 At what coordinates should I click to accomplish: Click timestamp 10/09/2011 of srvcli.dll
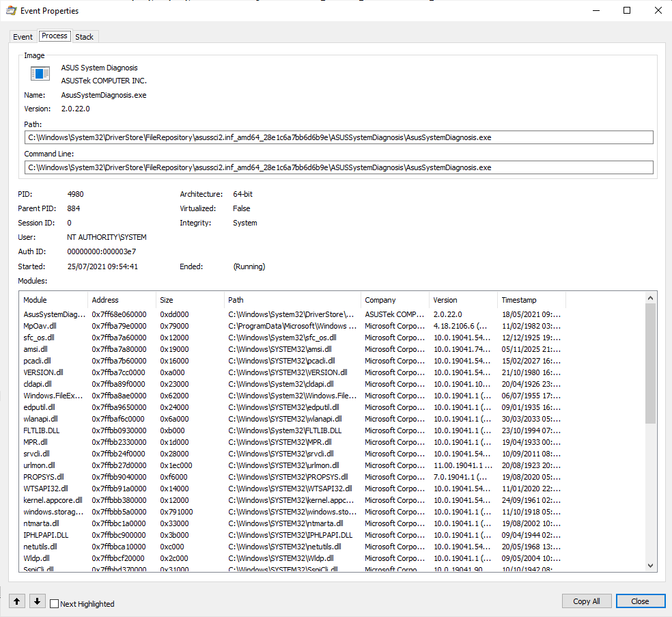[x=531, y=453]
